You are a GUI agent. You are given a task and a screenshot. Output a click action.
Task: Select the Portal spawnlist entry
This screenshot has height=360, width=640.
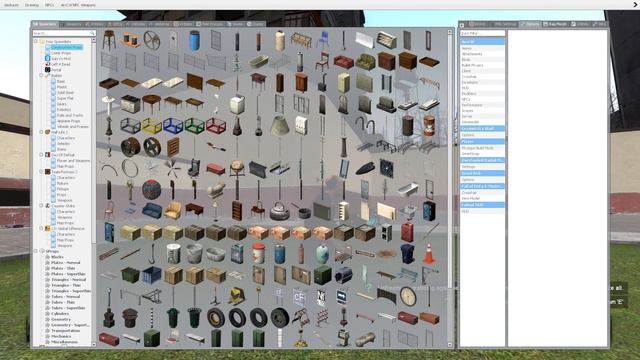pyautogui.click(x=56, y=70)
